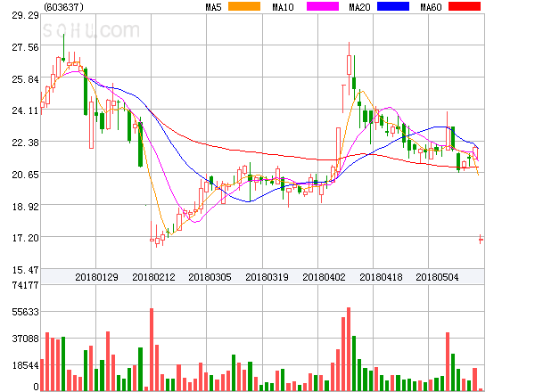535x392 pixels.
Task: Click the 15.47 price axis label
Action: (x=26, y=270)
